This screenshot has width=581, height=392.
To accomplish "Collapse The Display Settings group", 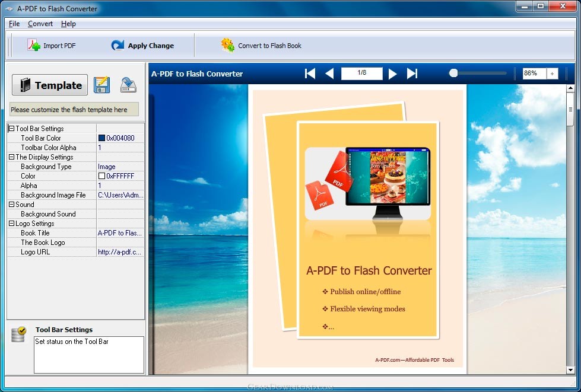I will (x=11, y=157).
